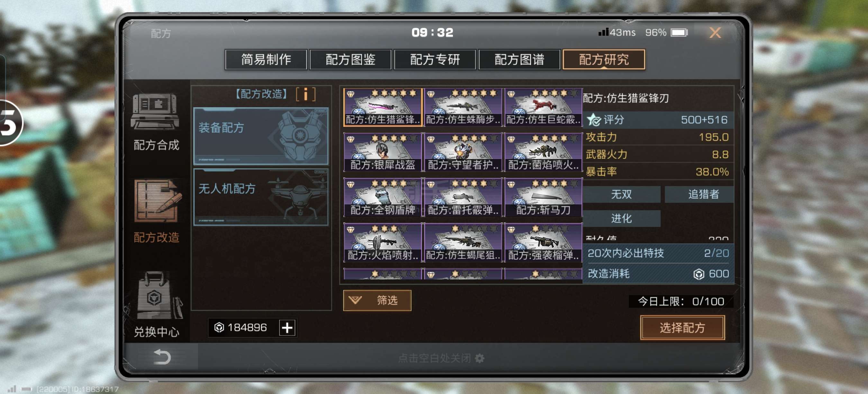
Task: Tap the plus icon beside 184896
Action: (x=287, y=328)
